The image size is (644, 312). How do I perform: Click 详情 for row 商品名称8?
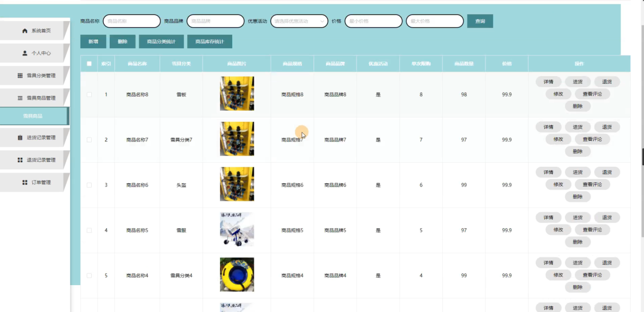pos(548,81)
